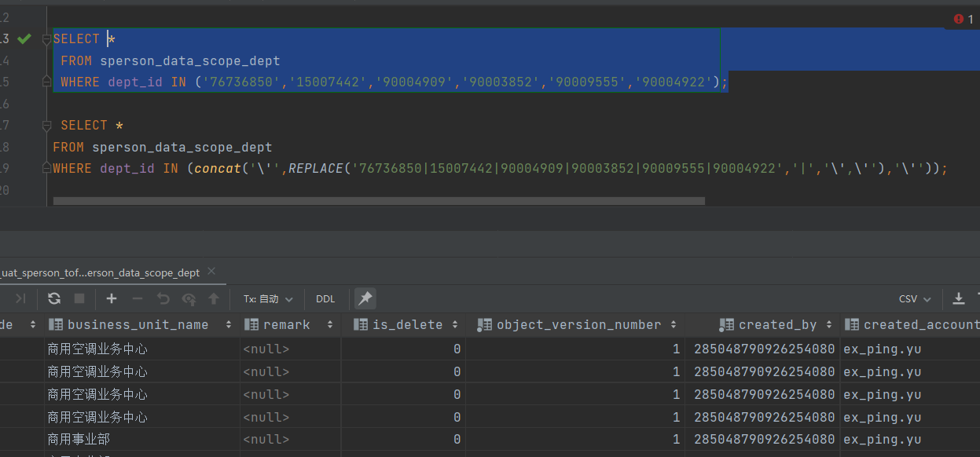
Task: Sort the remark column using its arrows
Action: [330, 324]
